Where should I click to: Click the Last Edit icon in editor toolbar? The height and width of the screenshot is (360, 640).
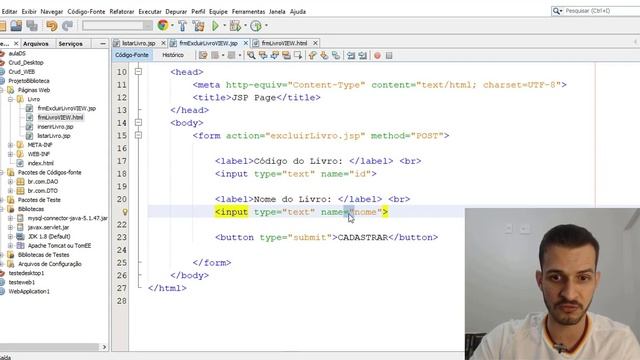click(203, 56)
